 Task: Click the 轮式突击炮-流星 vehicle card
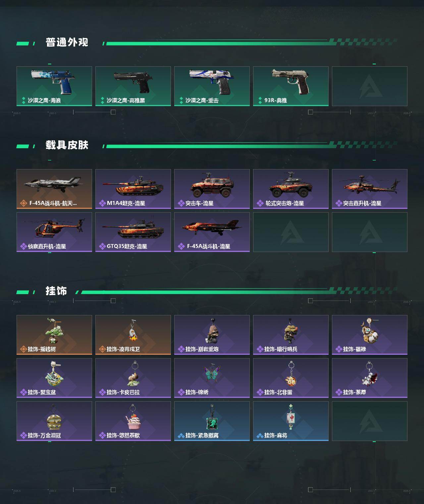click(x=291, y=189)
